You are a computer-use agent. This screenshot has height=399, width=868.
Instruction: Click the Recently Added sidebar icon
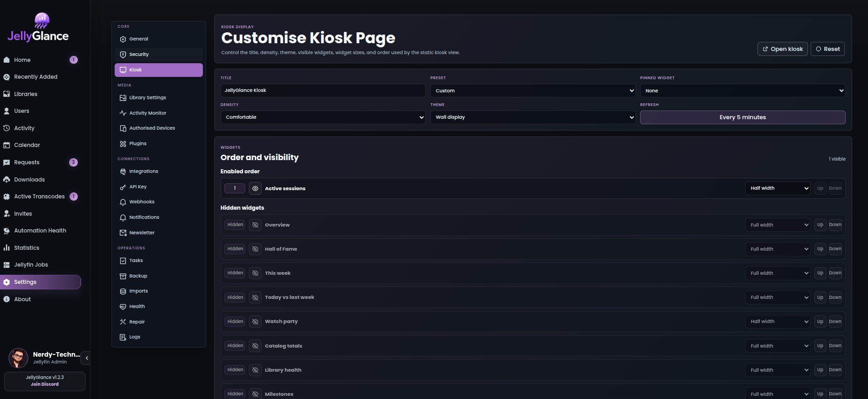7,77
